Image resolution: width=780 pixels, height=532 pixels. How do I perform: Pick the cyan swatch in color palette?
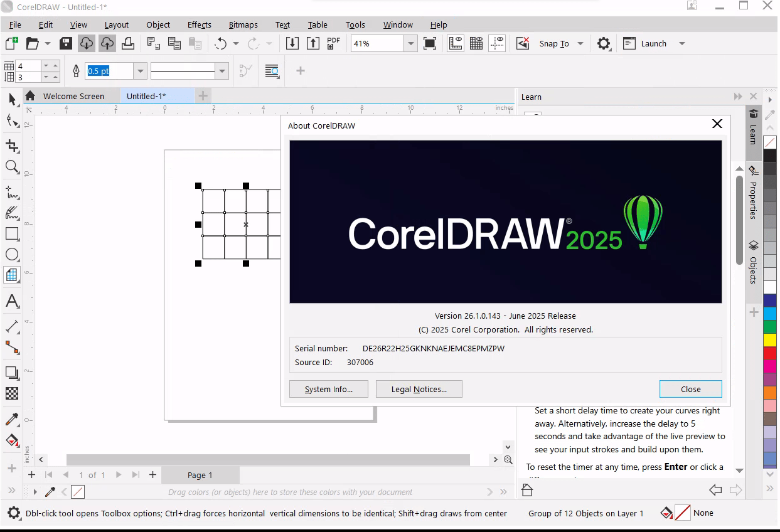(770, 313)
